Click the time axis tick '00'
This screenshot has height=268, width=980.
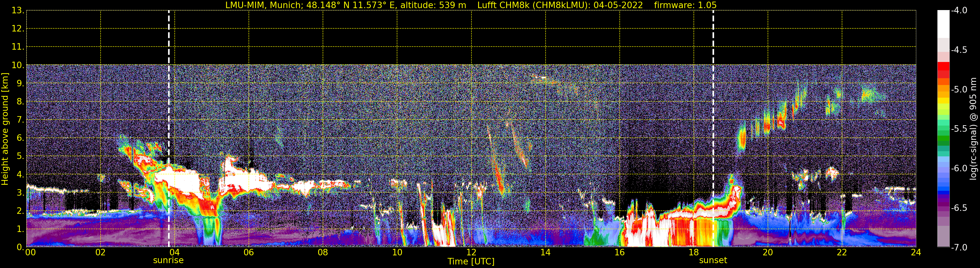point(31,252)
